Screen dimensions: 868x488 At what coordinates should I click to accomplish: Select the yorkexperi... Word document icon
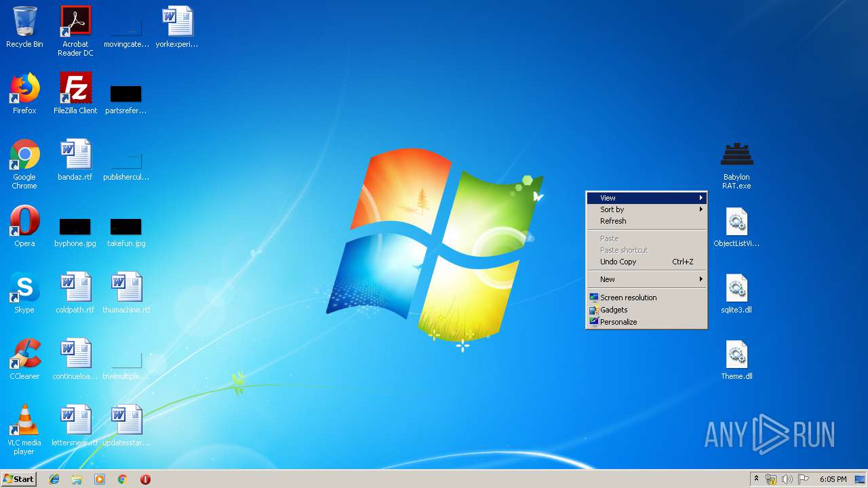pos(177,27)
